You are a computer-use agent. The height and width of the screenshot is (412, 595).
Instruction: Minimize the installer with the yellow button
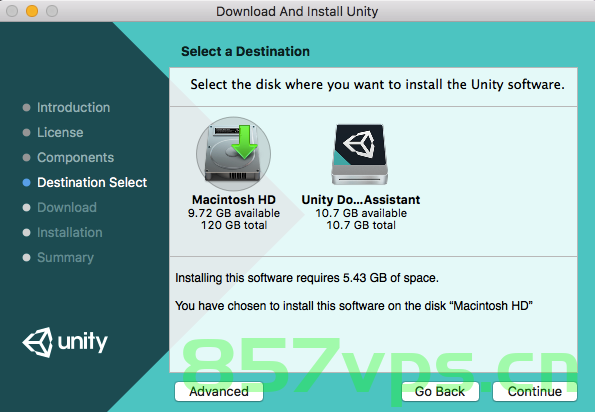click(32, 11)
